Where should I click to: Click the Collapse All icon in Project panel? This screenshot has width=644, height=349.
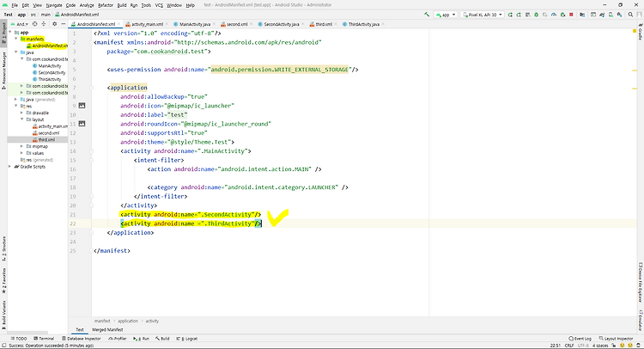click(44, 24)
